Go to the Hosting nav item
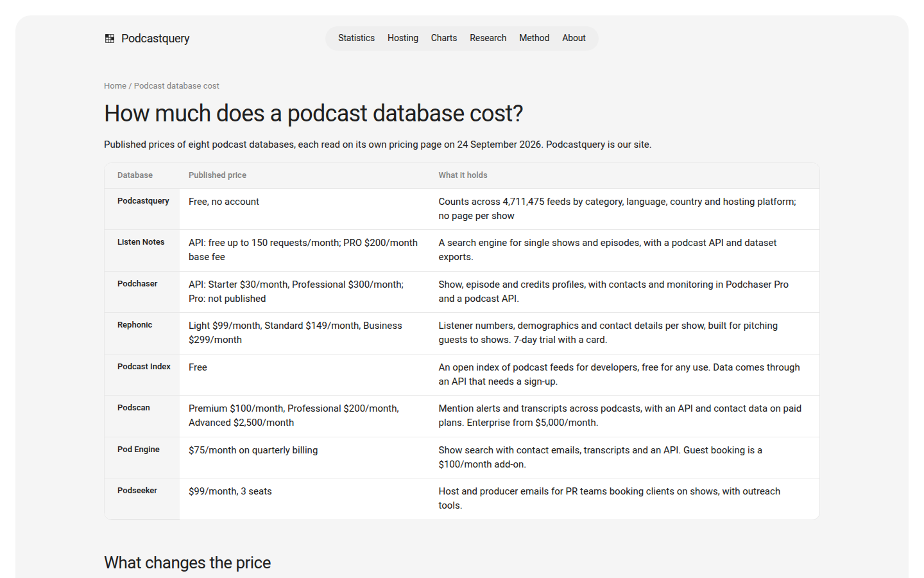 403,38
